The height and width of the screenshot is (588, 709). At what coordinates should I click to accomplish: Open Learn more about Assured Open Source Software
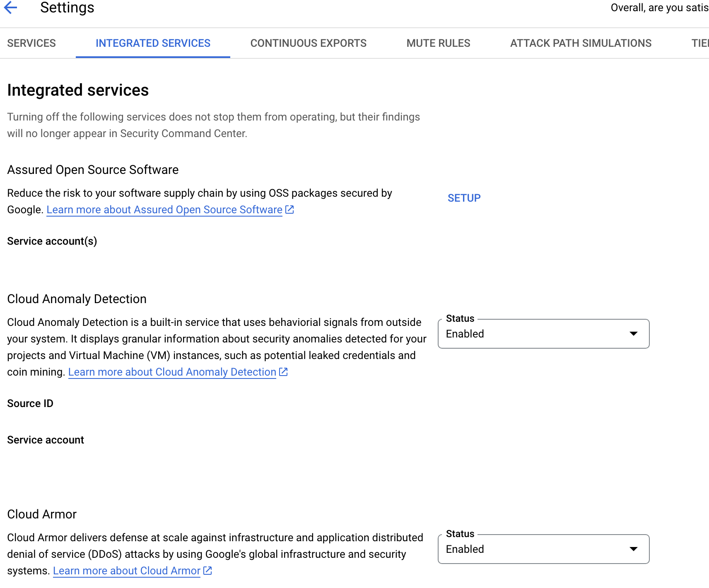tap(164, 210)
